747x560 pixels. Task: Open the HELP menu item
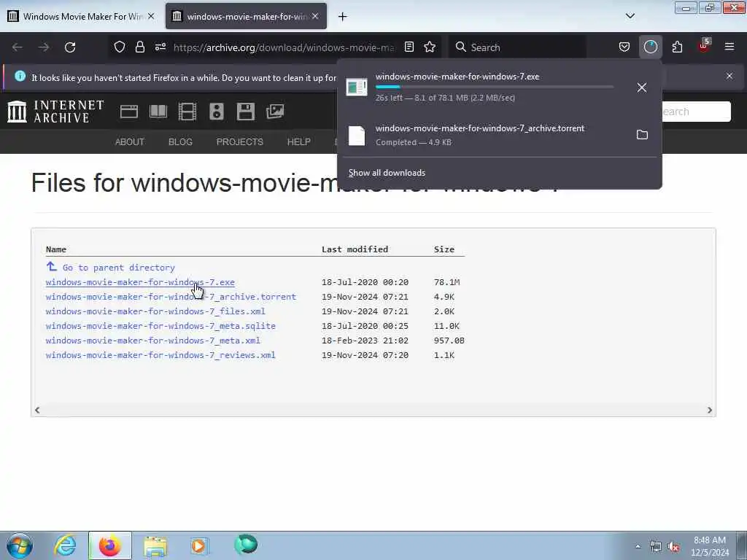point(298,142)
